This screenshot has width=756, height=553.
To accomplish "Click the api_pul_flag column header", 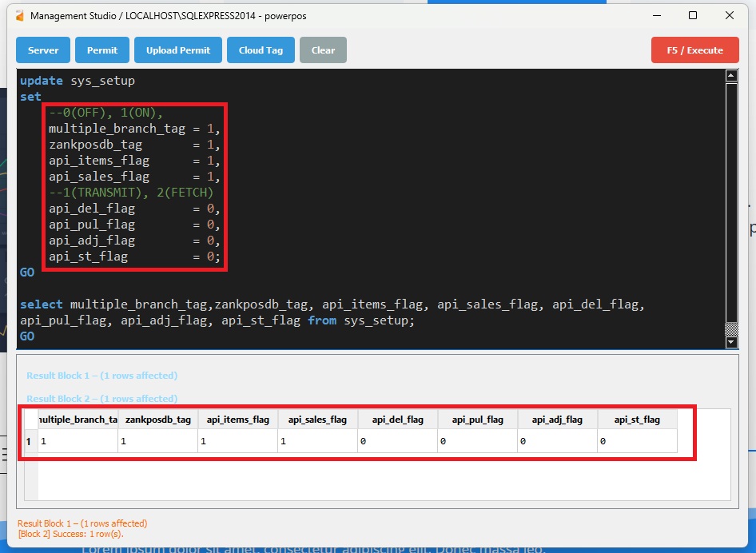I will (477, 420).
